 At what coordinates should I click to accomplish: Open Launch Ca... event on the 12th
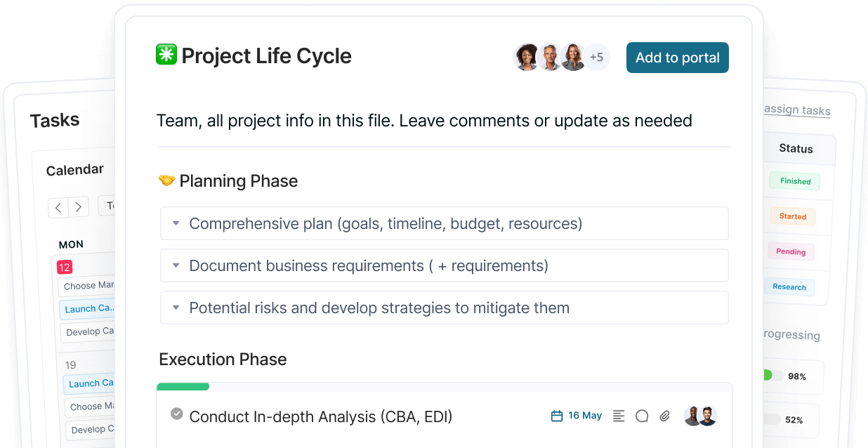88,308
